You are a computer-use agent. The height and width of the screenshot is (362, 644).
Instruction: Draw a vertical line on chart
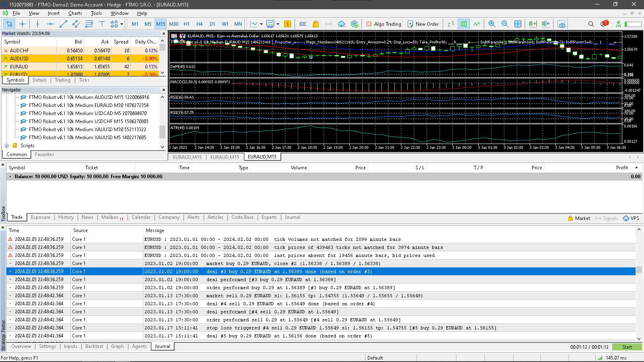(37, 24)
